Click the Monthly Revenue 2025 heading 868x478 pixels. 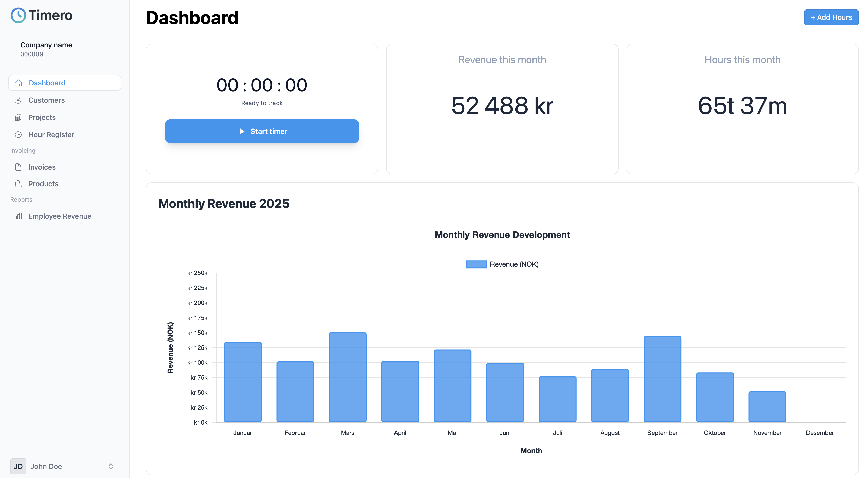pos(224,204)
